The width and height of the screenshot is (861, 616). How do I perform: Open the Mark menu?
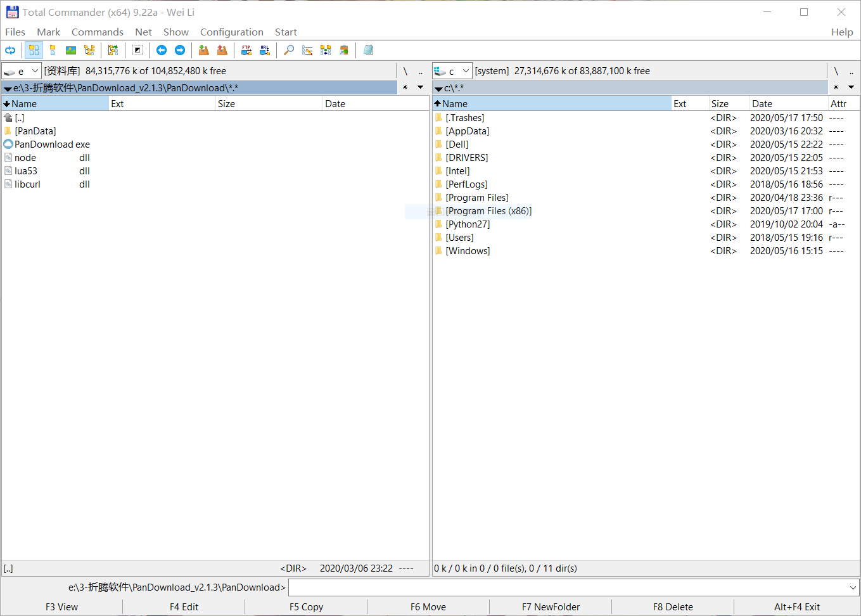coord(48,32)
